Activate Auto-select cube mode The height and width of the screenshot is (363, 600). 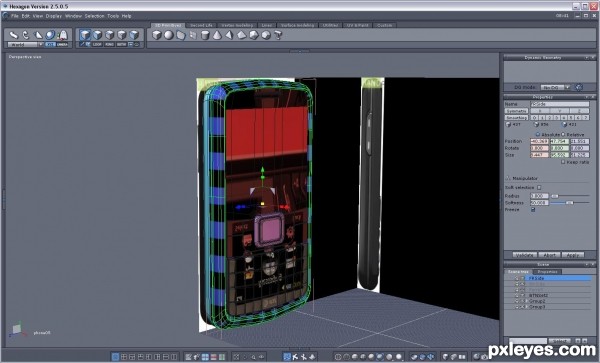click(134, 35)
